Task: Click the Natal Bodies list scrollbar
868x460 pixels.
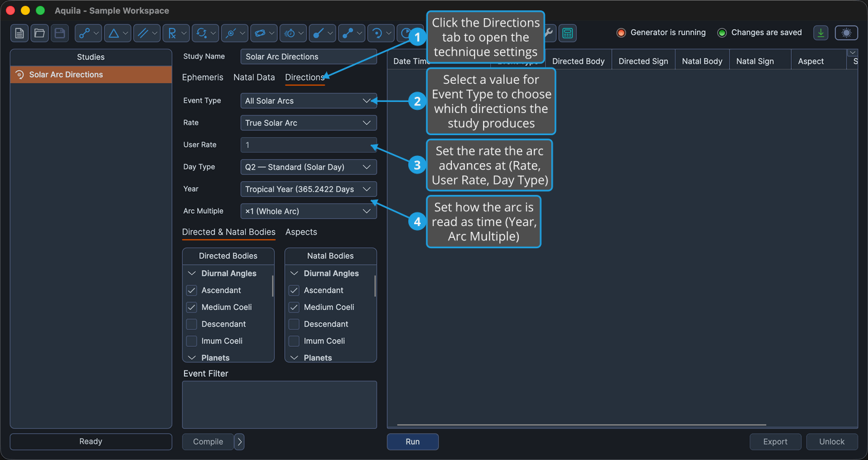Action: (x=375, y=285)
